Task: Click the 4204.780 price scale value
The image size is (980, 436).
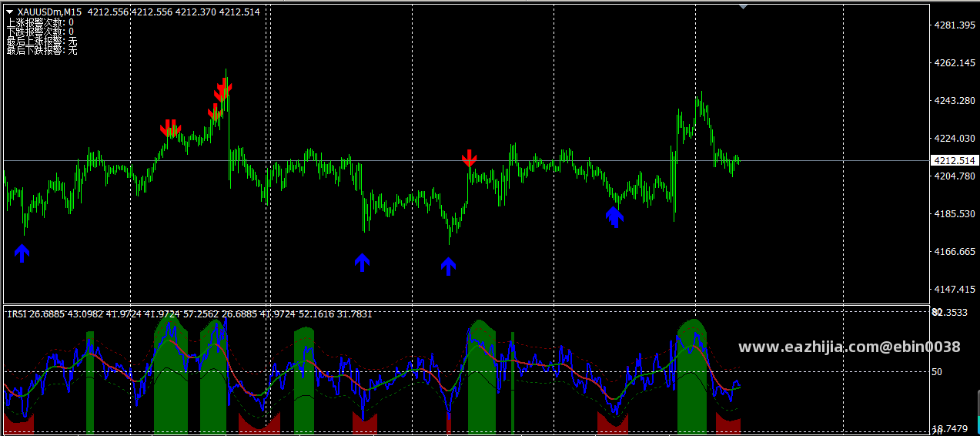Action: tap(955, 176)
